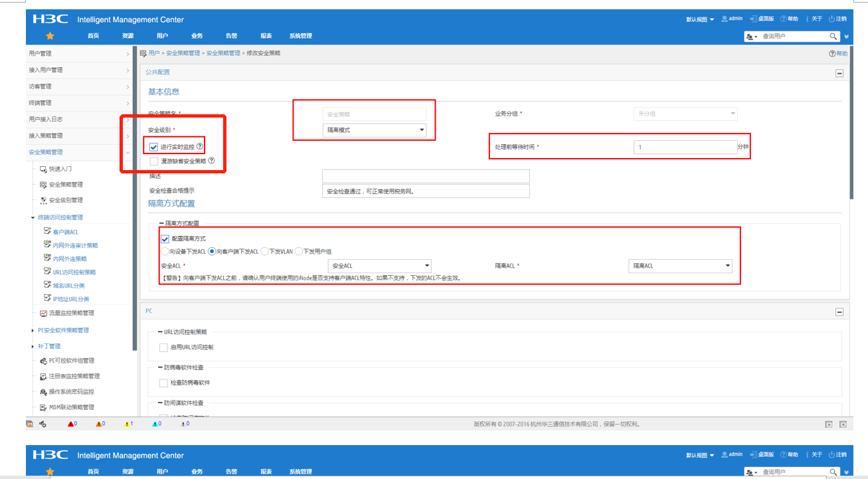This screenshot has width=868, height=479.
Task: Click the yellow minor alarm icon showing 1
Action: pos(127,424)
